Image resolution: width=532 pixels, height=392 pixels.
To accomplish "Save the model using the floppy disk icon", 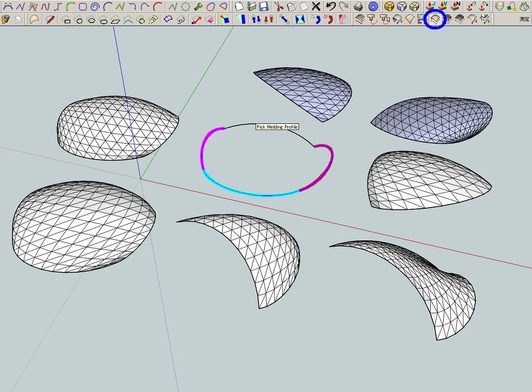I will (263, 6).
